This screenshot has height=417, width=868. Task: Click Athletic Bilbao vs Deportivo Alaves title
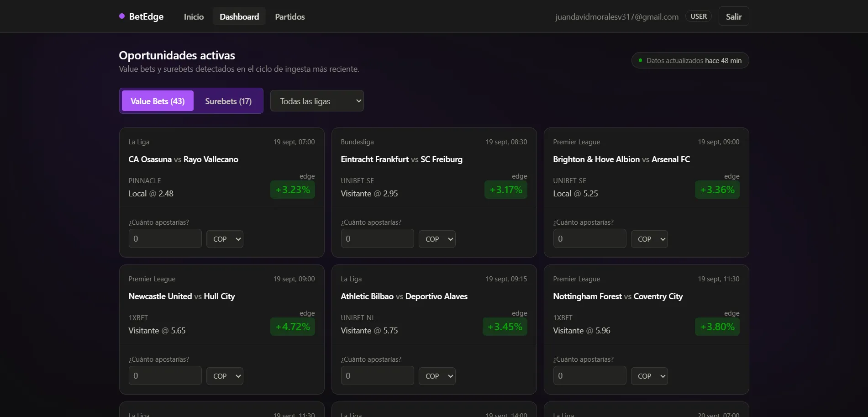404,296
